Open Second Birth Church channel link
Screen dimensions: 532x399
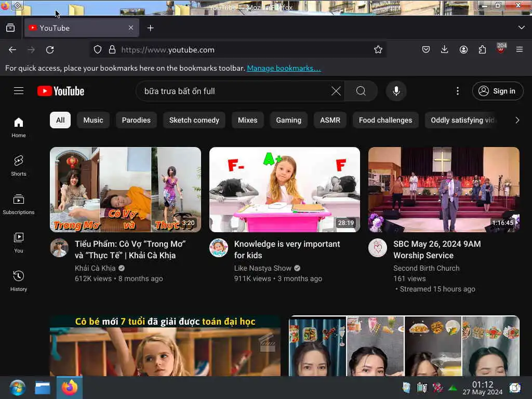coord(426,268)
